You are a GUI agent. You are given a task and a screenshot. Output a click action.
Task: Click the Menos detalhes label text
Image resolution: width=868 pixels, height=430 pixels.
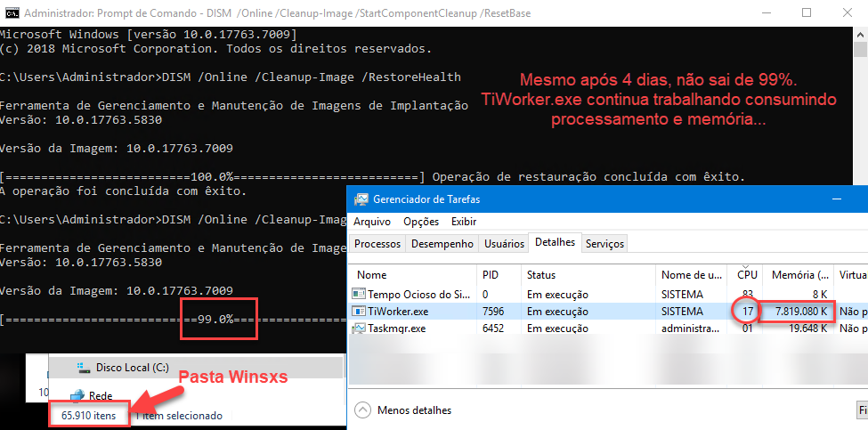pyautogui.click(x=414, y=410)
